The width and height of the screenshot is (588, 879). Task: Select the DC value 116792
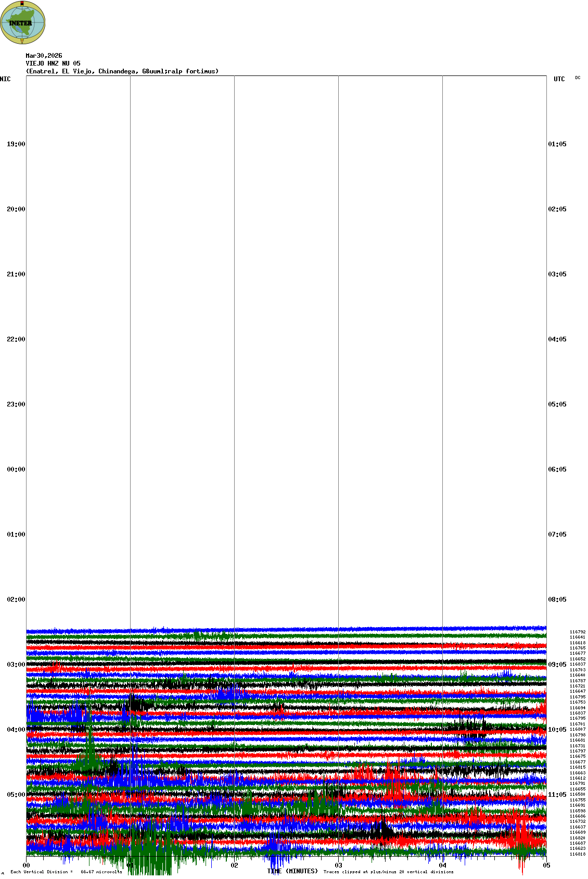[577, 632]
